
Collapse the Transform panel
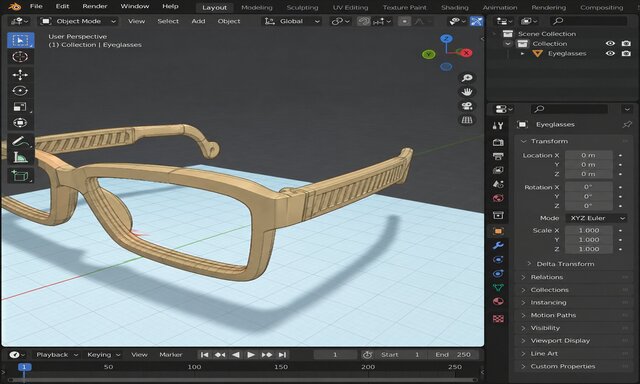[x=524, y=141]
